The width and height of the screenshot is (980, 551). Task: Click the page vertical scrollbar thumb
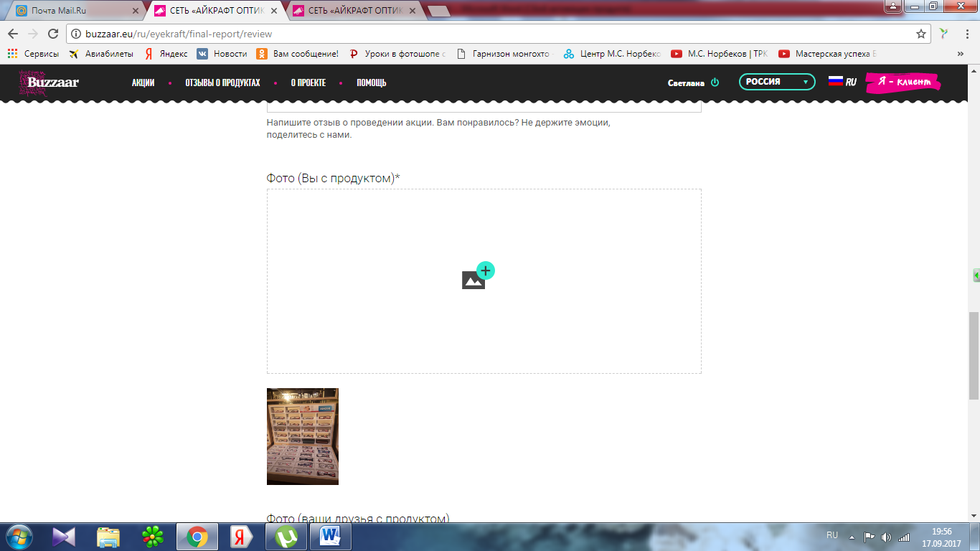(x=974, y=355)
